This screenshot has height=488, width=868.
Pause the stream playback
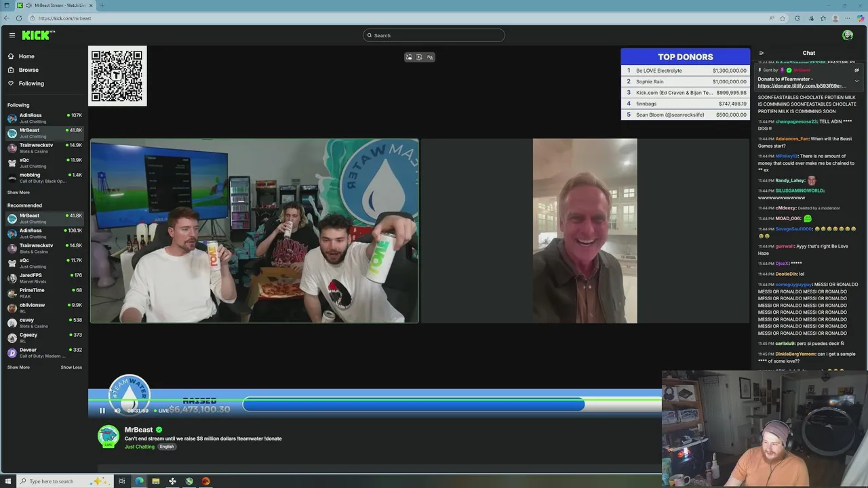(102, 411)
